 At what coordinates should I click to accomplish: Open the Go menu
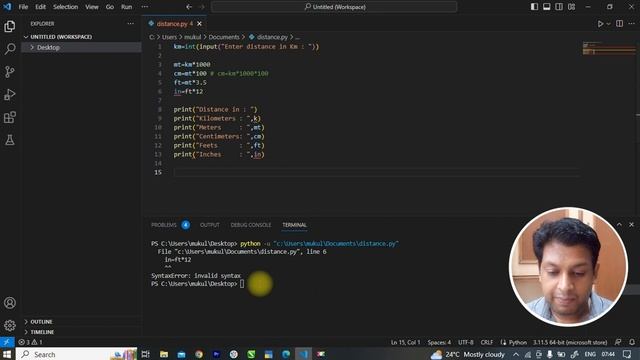tap(110, 7)
